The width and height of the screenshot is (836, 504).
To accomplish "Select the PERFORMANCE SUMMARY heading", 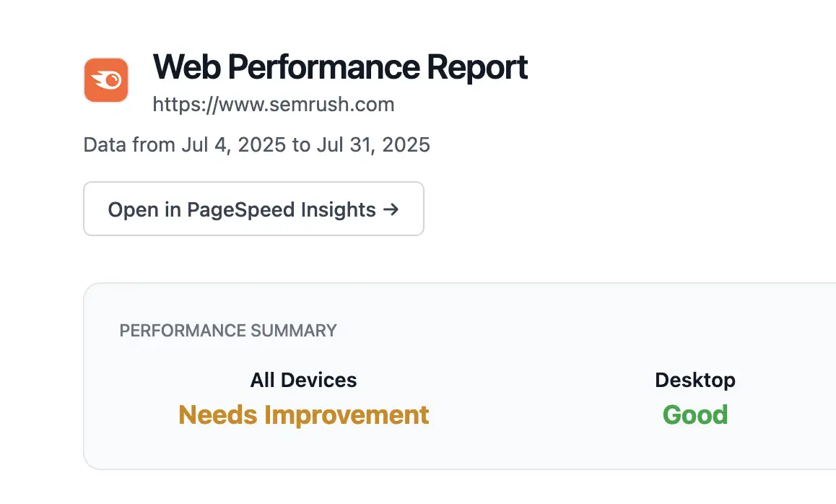I will tap(228, 331).
